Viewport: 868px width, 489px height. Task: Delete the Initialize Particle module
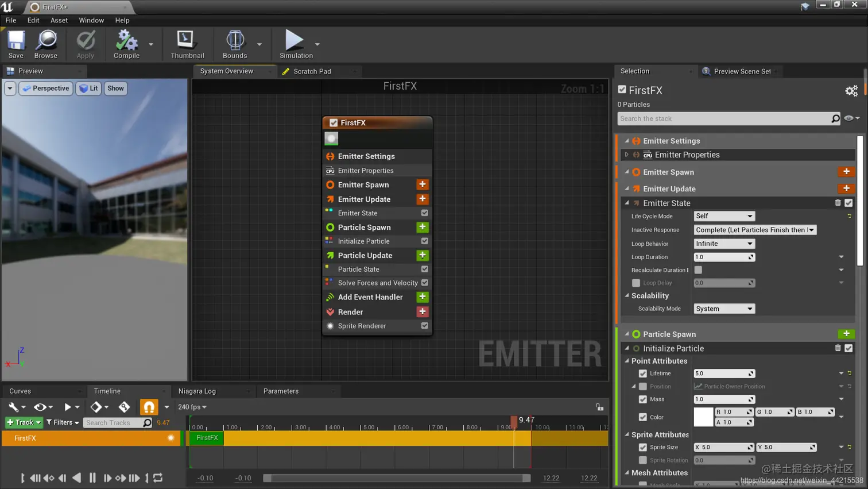(838, 348)
